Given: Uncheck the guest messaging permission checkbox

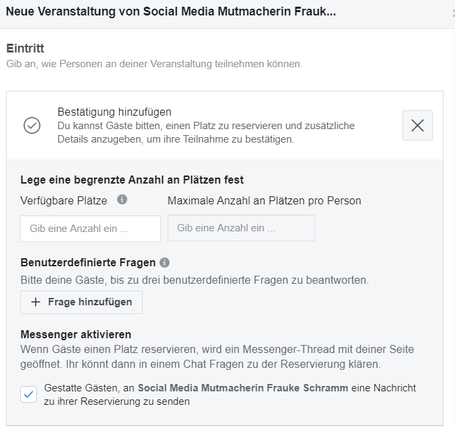Looking at the screenshot, I should point(29,395).
